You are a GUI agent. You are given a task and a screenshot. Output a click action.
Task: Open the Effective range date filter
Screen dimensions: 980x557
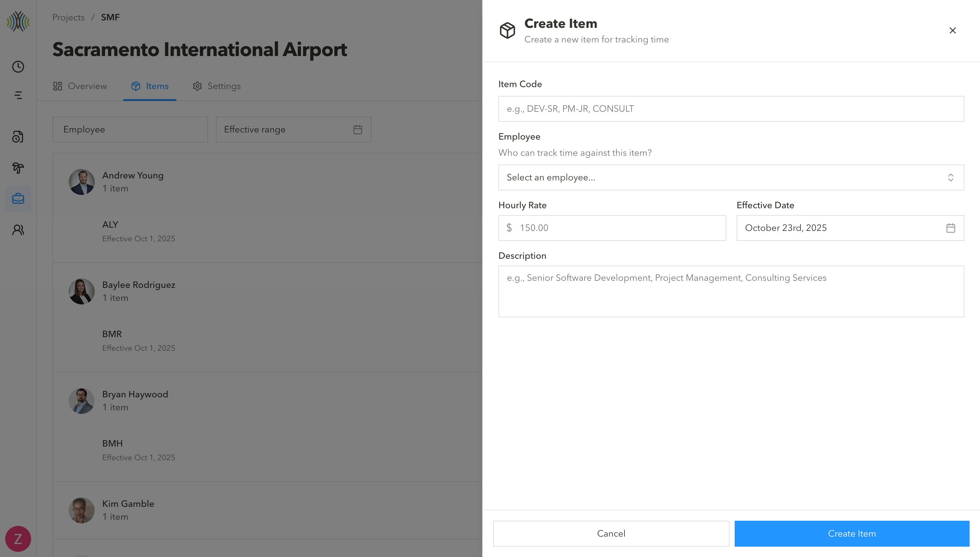(x=293, y=130)
